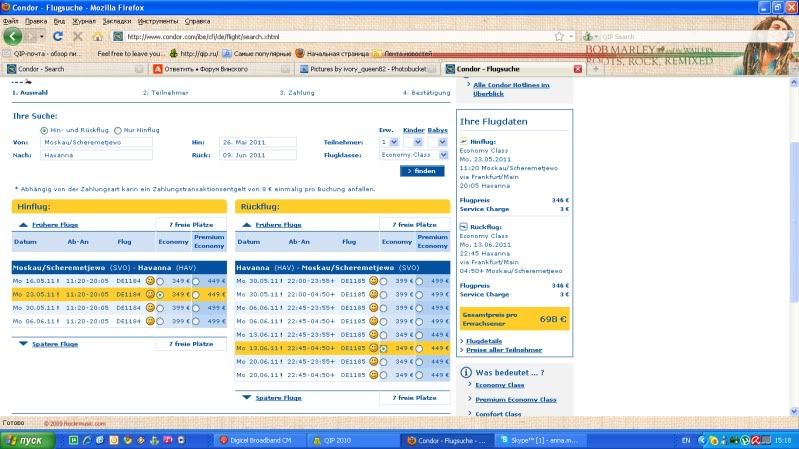The width and height of the screenshot is (799, 449).
Task: Open the history dropdown arrow beside back button
Action: [x=41, y=37]
